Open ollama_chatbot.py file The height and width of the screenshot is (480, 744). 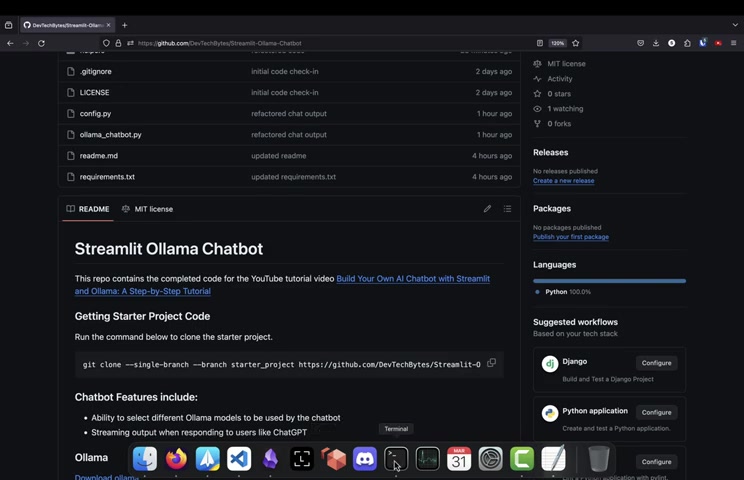click(x=111, y=135)
